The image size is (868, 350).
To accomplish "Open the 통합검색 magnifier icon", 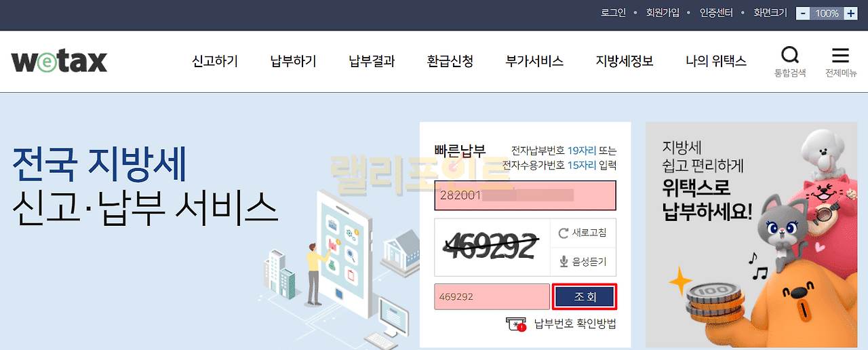I will (x=790, y=56).
